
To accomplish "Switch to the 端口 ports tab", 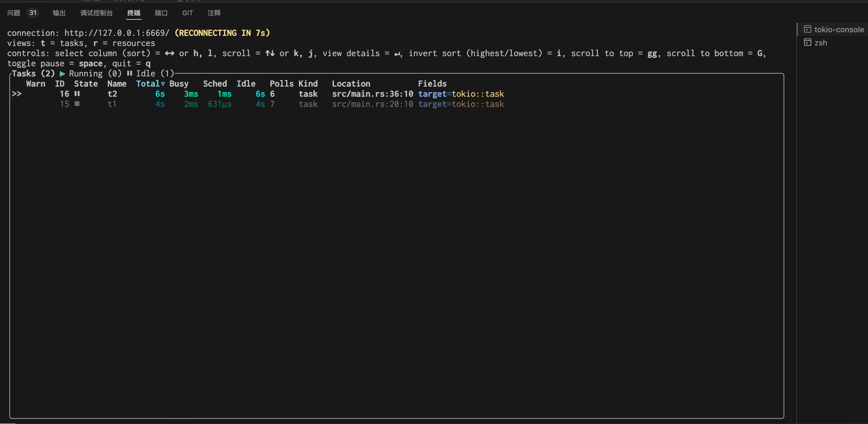I will pyautogui.click(x=161, y=13).
